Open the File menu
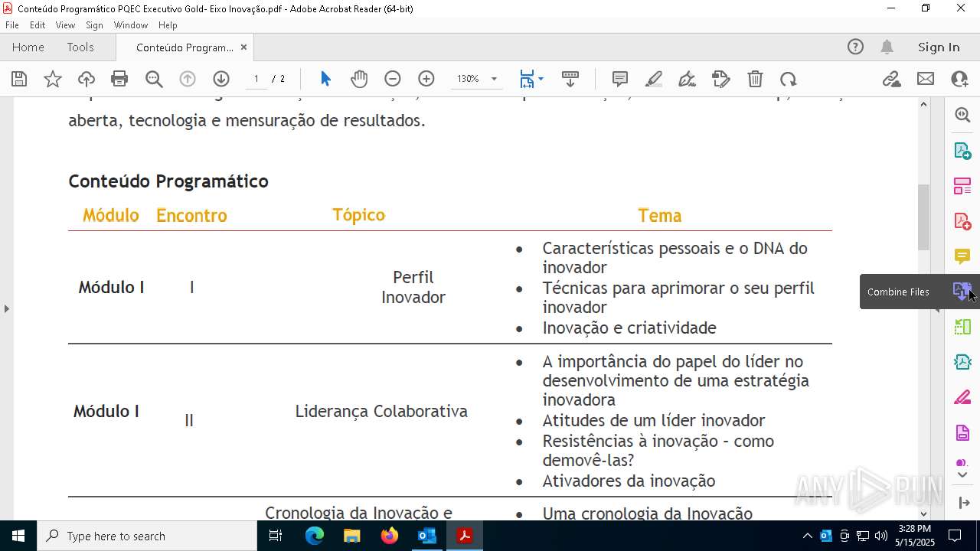This screenshot has height=551, width=980. [x=12, y=25]
